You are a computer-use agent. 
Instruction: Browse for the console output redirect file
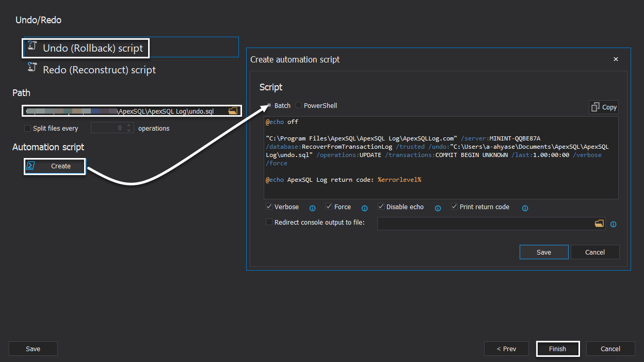click(x=599, y=224)
